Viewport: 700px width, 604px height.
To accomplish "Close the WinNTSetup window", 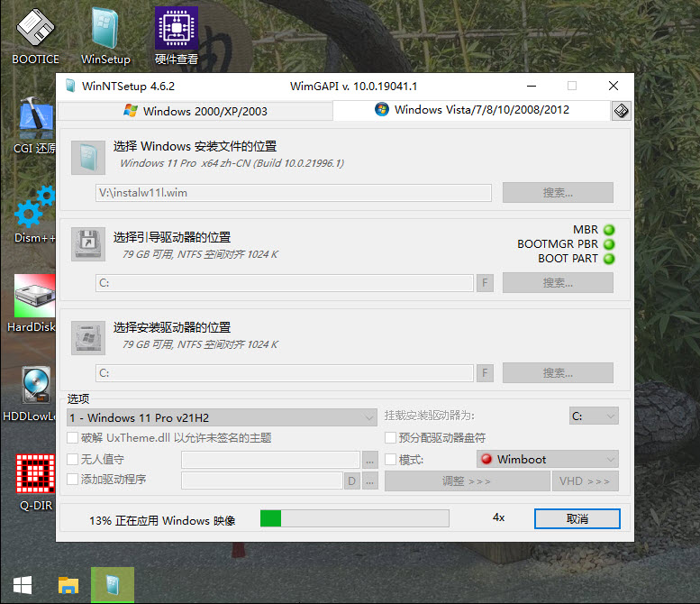I will 614,86.
